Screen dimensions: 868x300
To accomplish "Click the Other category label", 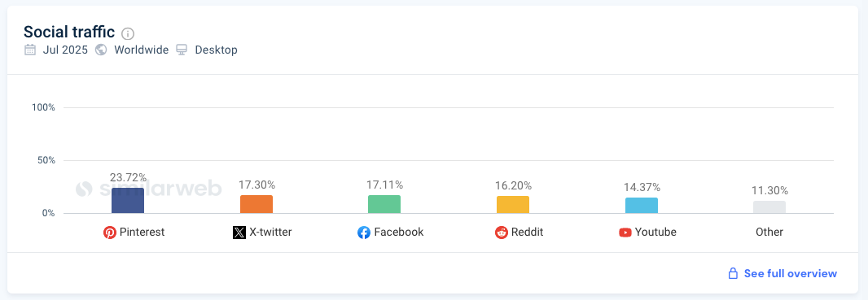I will pyautogui.click(x=769, y=232).
